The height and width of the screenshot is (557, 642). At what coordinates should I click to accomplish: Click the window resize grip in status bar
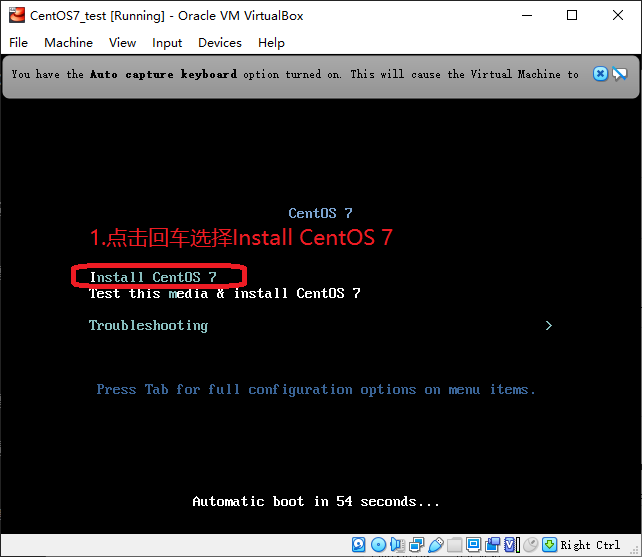[636, 549]
